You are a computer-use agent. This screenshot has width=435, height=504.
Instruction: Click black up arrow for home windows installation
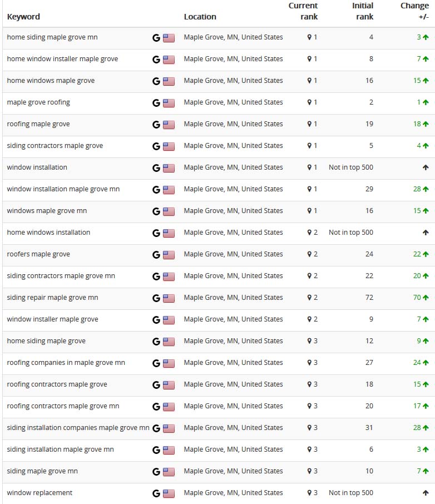pos(426,233)
